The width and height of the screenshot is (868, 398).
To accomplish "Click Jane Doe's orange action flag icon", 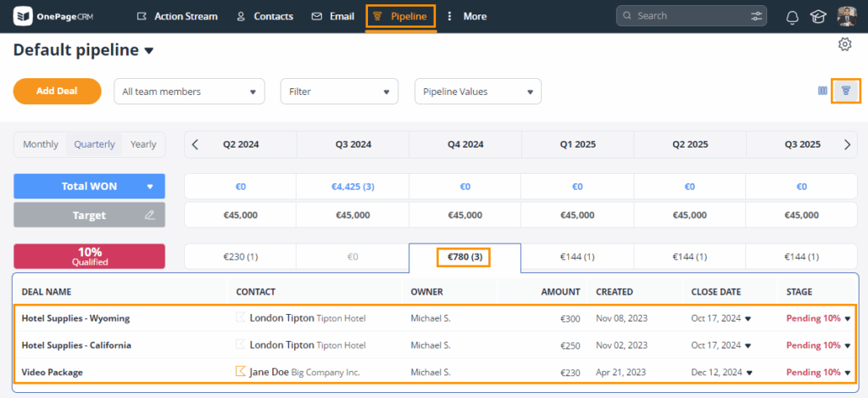I will point(241,372).
